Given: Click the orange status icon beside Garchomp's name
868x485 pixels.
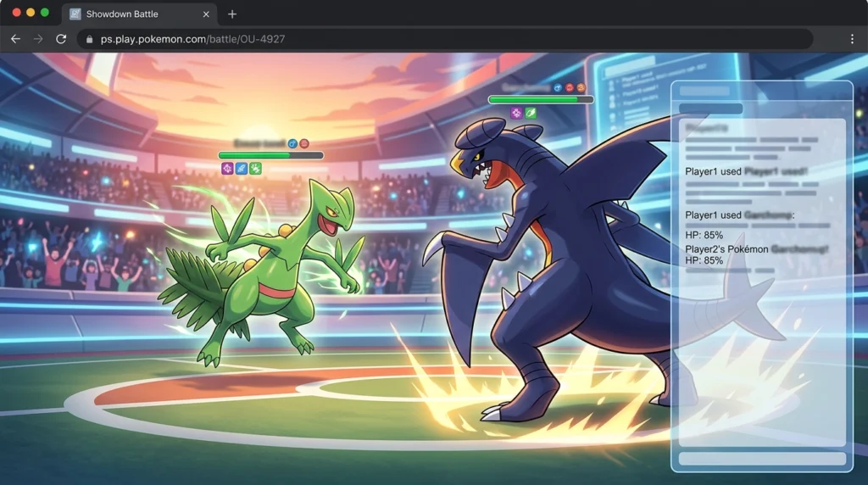Looking at the screenshot, I should pyautogui.click(x=581, y=87).
